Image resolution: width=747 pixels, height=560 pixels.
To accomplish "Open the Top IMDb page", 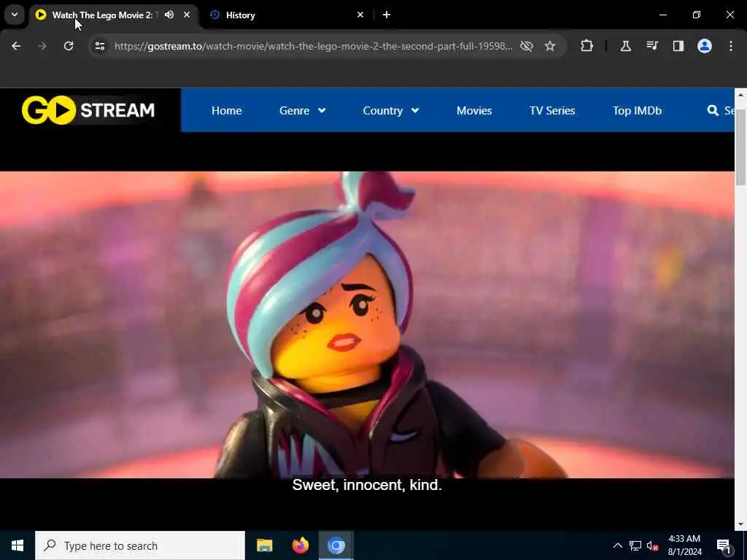I will coord(637,111).
